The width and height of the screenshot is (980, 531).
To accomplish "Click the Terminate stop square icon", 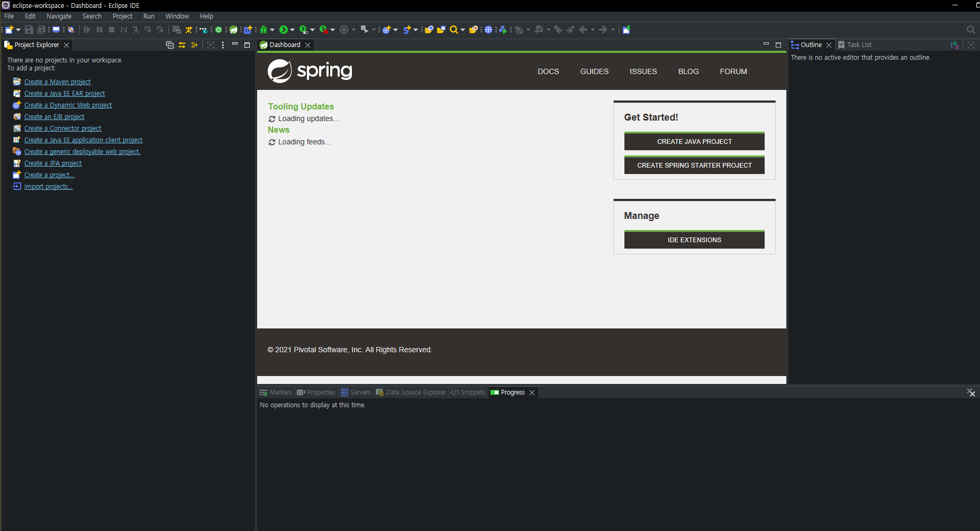I will point(112,30).
